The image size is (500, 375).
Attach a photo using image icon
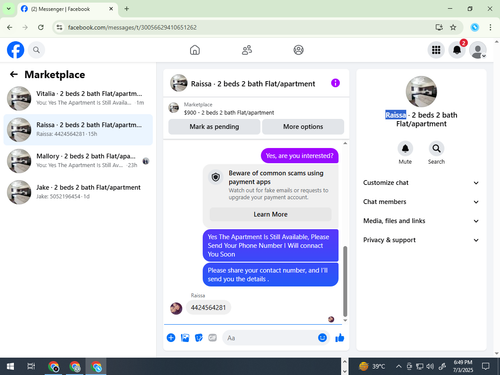point(185,338)
